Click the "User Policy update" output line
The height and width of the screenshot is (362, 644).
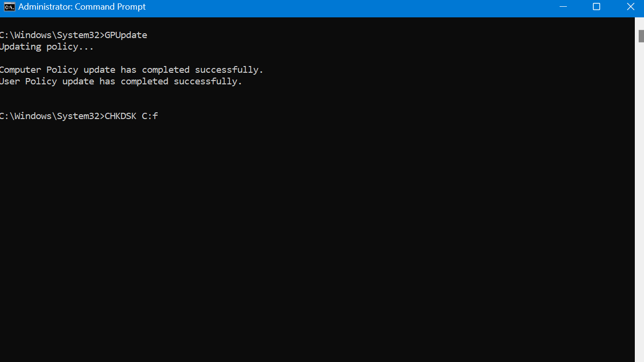tap(121, 81)
